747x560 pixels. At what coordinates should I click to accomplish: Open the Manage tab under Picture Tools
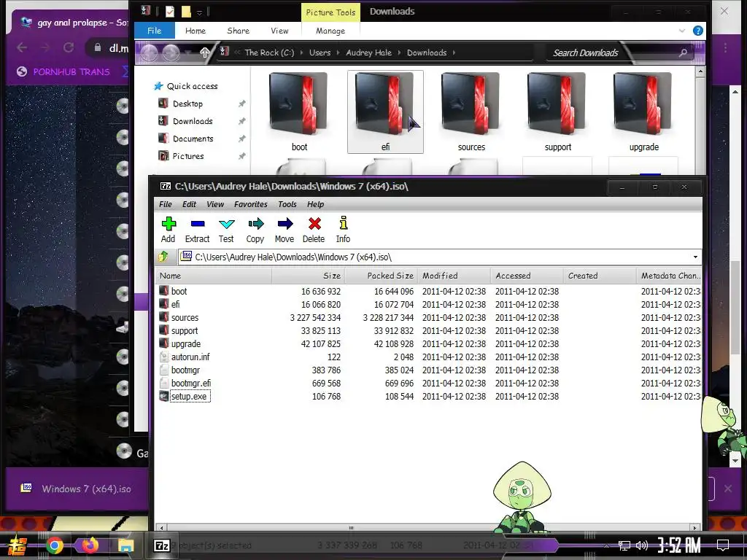[x=330, y=31]
